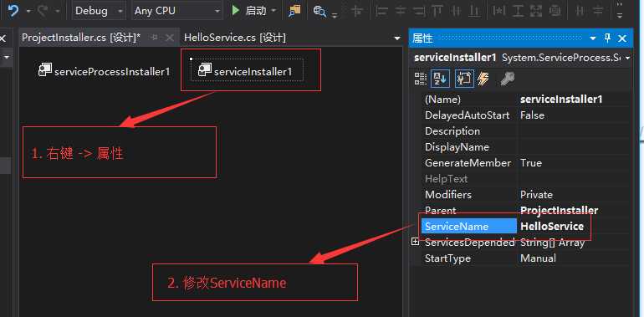The width and height of the screenshot is (644, 317).
Task: Click the Align to Grid layout icon
Action: (357, 11)
